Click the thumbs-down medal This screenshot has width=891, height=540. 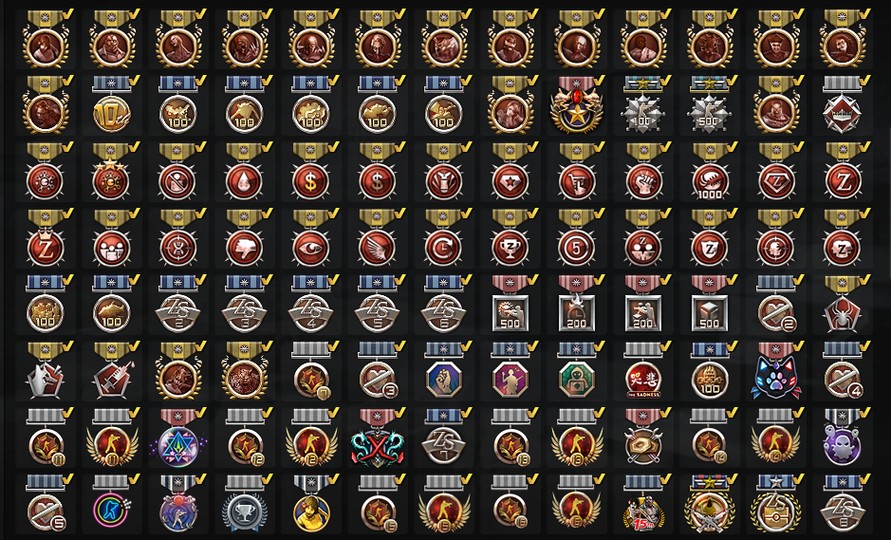(x=244, y=239)
